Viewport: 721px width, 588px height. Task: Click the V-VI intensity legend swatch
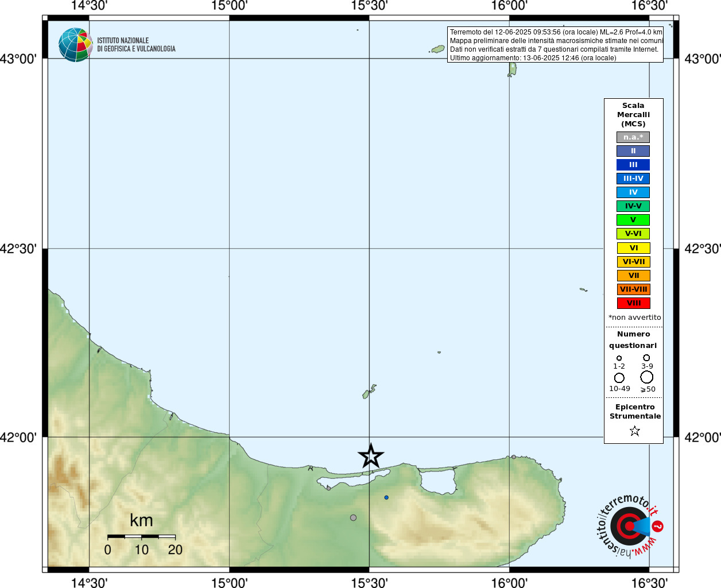633,234
